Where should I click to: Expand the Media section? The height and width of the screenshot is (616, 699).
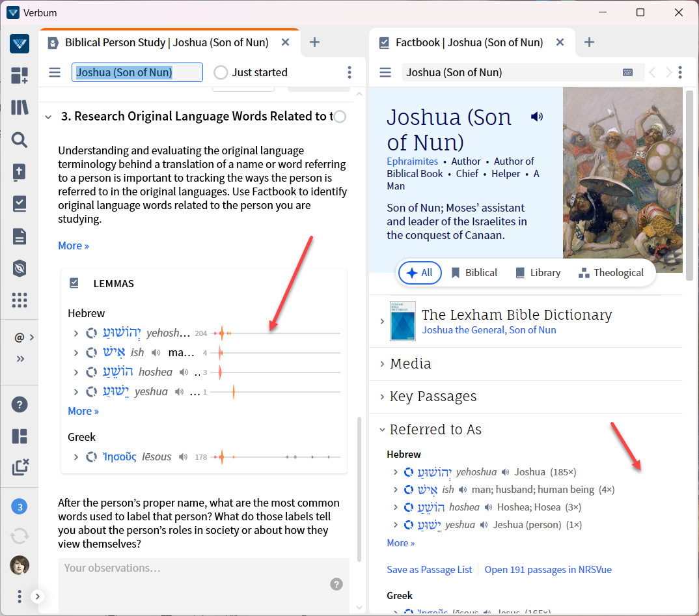(382, 364)
